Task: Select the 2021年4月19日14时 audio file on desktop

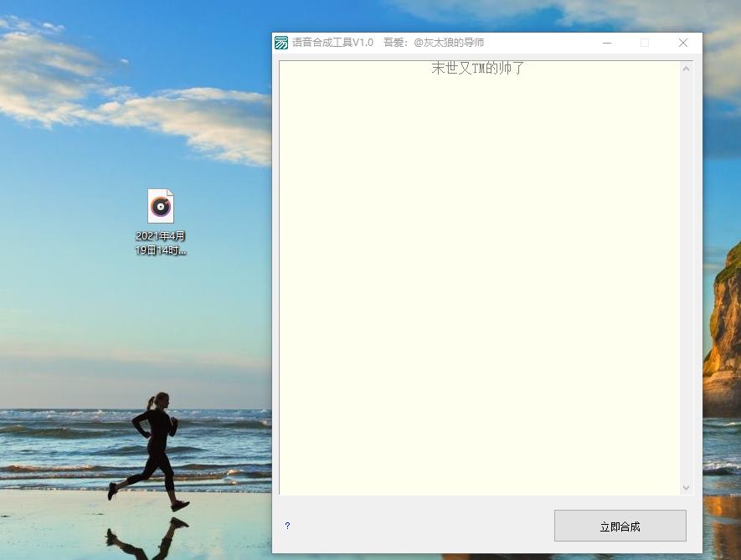Action: coord(161,222)
